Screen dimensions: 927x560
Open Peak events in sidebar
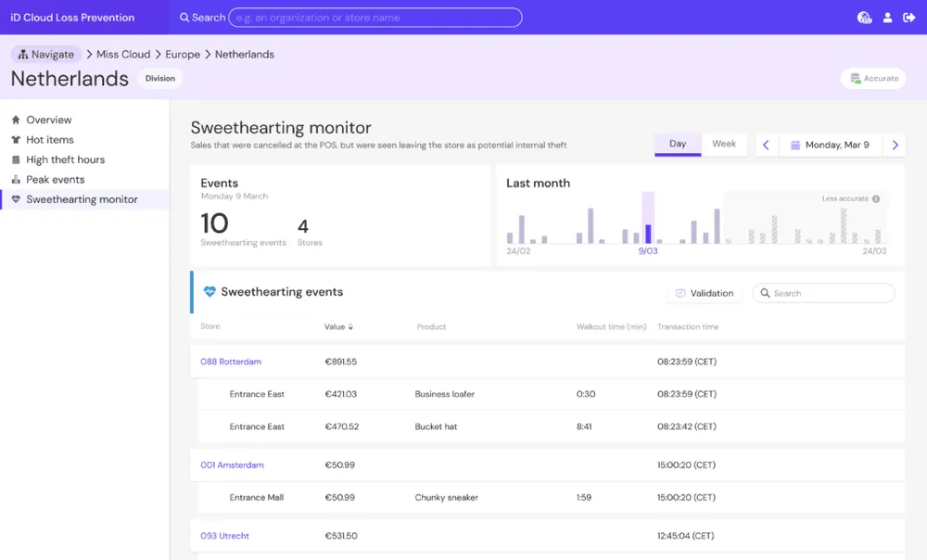(55, 180)
